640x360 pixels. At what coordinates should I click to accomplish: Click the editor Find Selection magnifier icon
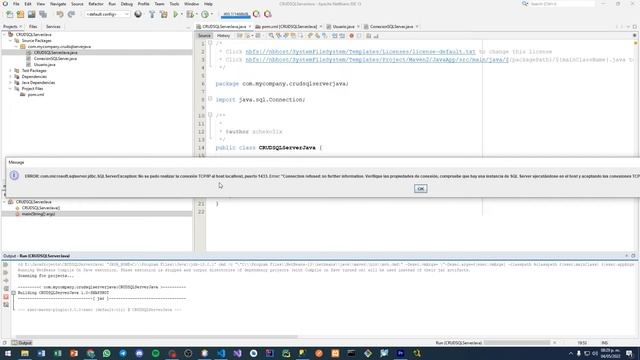pyautogui.click(x=271, y=36)
